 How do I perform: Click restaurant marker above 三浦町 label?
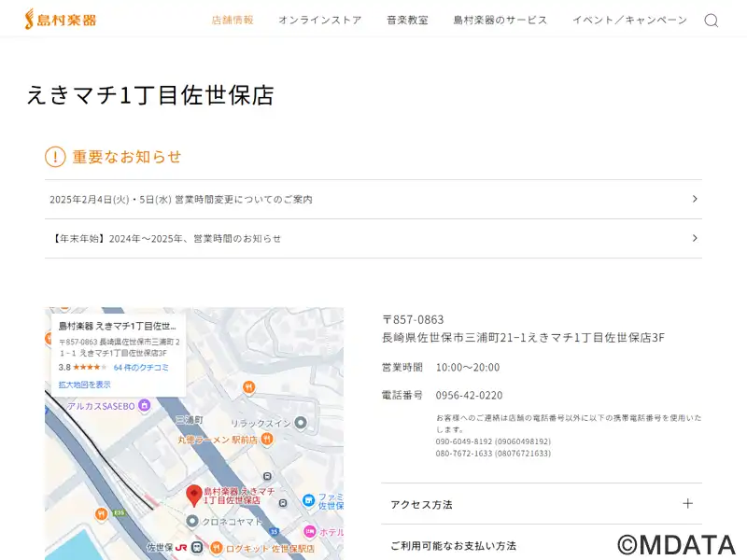(x=248, y=386)
